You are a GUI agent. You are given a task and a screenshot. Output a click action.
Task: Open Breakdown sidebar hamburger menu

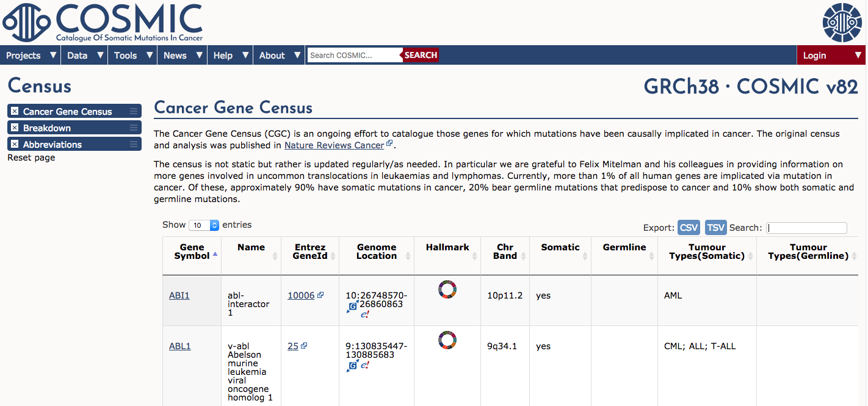point(134,128)
